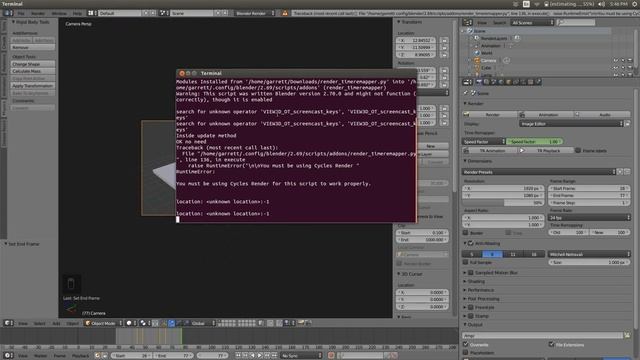This screenshot has width=640, height=360.
Task: Click the jump to last frame control
Action: [x=274, y=356]
